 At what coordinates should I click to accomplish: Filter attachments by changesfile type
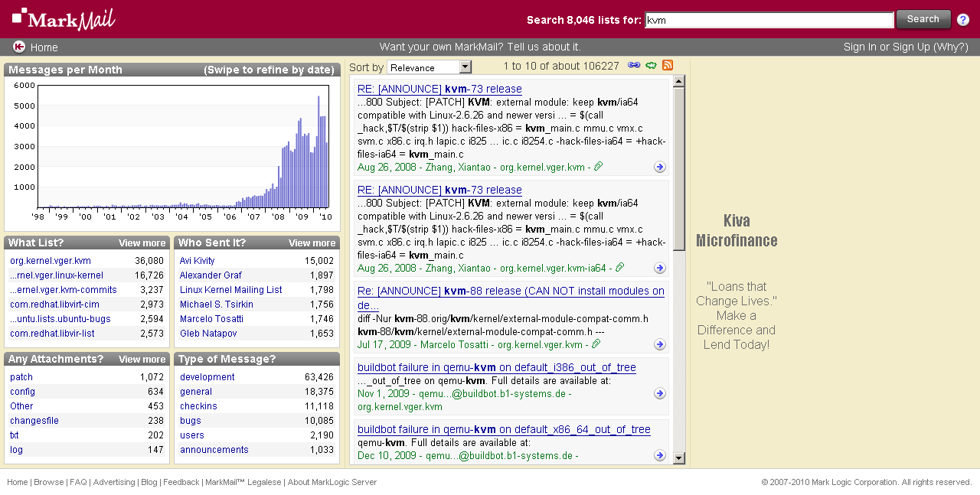coord(34,421)
